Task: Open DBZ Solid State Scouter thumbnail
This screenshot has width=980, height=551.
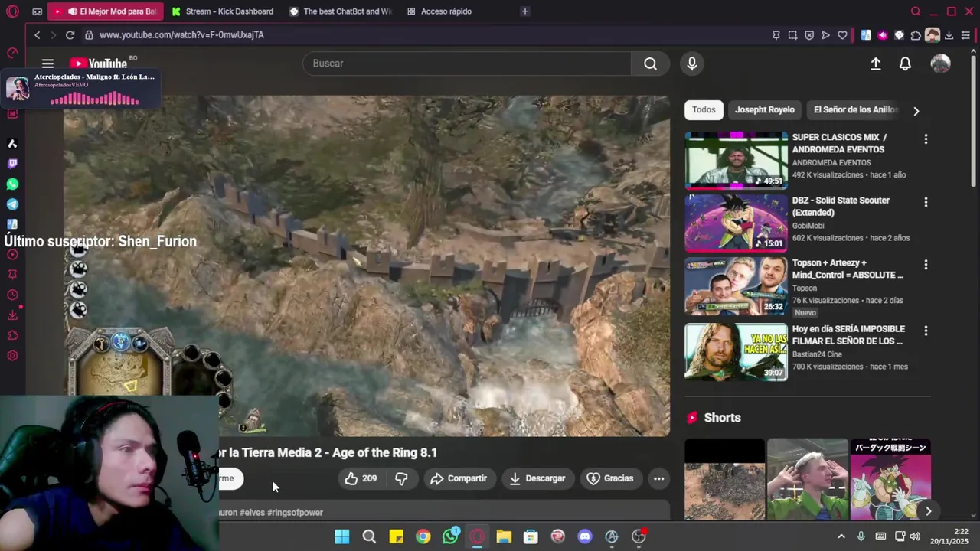Action: tap(736, 223)
